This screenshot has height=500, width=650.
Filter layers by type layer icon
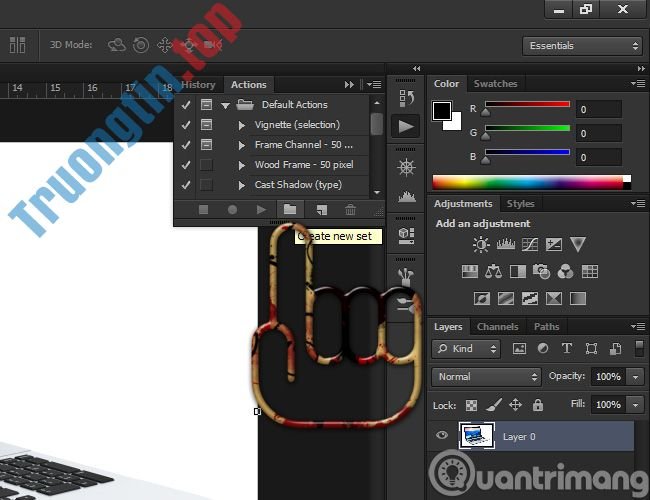pyautogui.click(x=567, y=349)
